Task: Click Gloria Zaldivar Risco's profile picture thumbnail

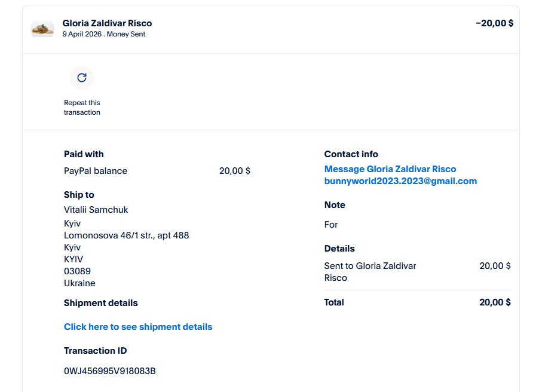Action: (x=42, y=29)
